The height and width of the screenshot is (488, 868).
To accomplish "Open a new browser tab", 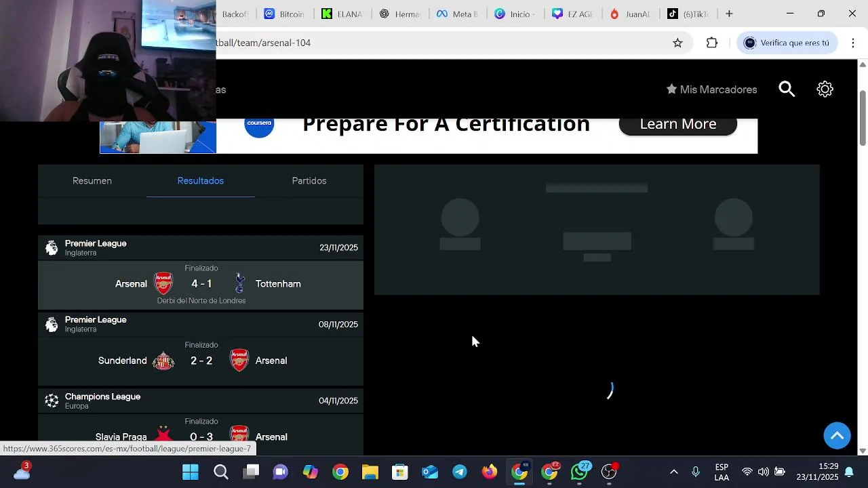I will click(x=729, y=14).
